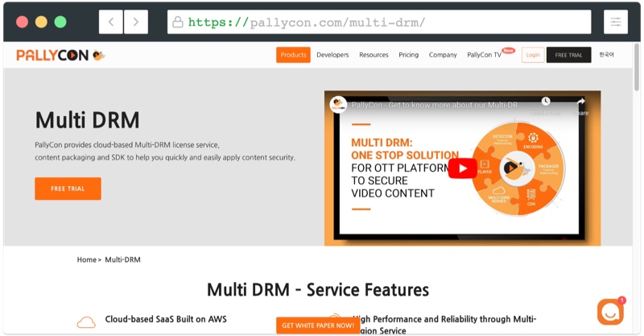Click the URL address bar

click(x=379, y=22)
